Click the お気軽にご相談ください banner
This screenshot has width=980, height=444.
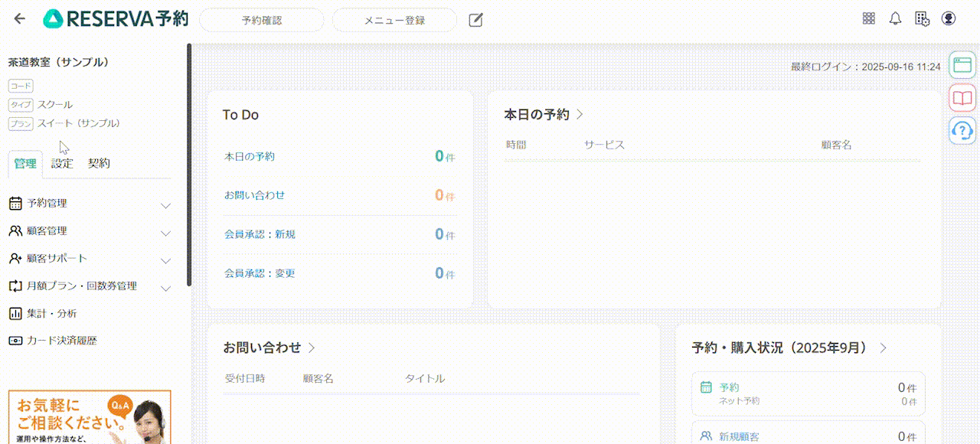[x=90, y=417]
